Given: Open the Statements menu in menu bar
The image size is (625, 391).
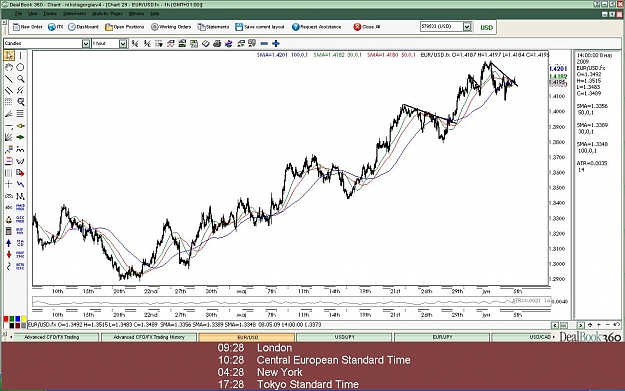Looking at the screenshot, I should pos(75,14).
